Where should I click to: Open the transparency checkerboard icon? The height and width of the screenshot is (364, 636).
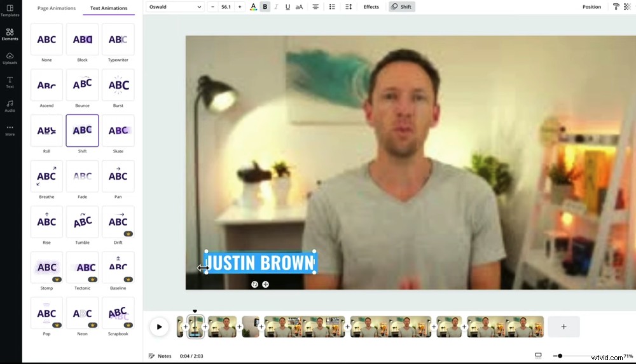[627, 7]
